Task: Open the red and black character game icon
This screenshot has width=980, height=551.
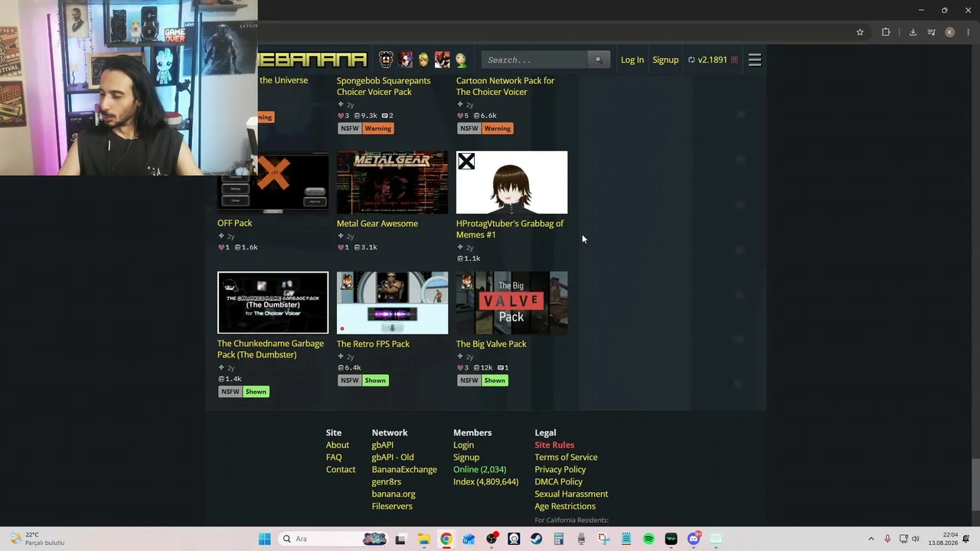Action: pos(443,60)
